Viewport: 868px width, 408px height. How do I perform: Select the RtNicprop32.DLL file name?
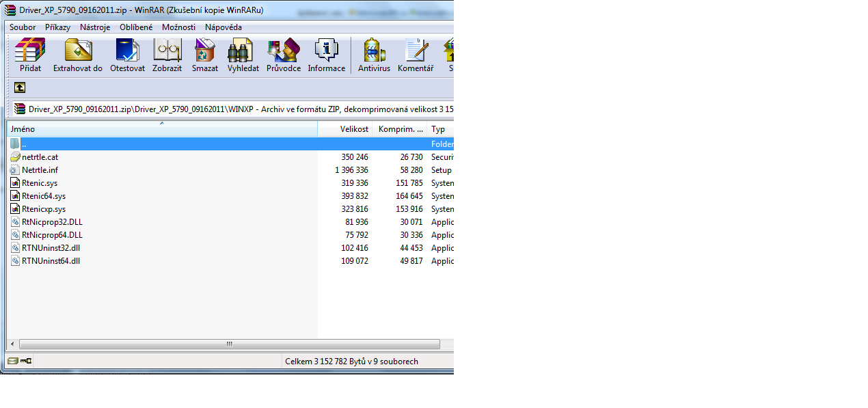click(x=52, y=222)
